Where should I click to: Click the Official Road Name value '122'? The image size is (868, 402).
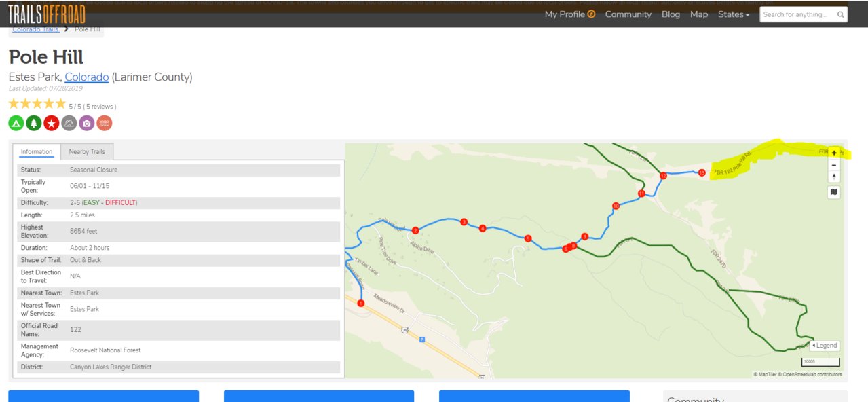[x=75, y=329]
